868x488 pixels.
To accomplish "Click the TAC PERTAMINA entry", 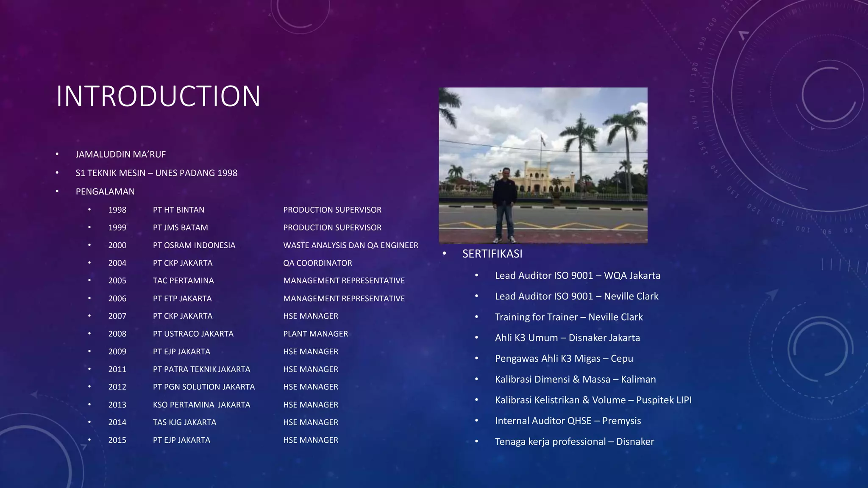I will (x=183, y=281).
